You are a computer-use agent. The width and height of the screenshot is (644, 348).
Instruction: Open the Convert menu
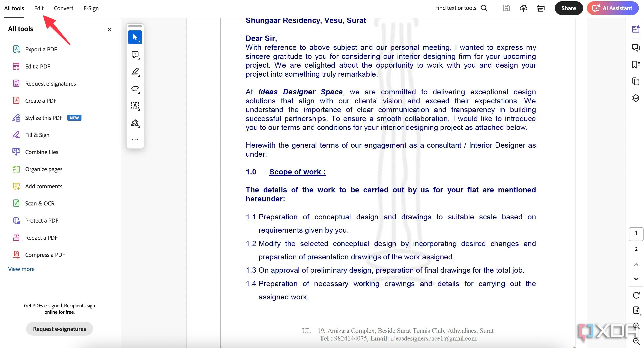click(63, 8)
